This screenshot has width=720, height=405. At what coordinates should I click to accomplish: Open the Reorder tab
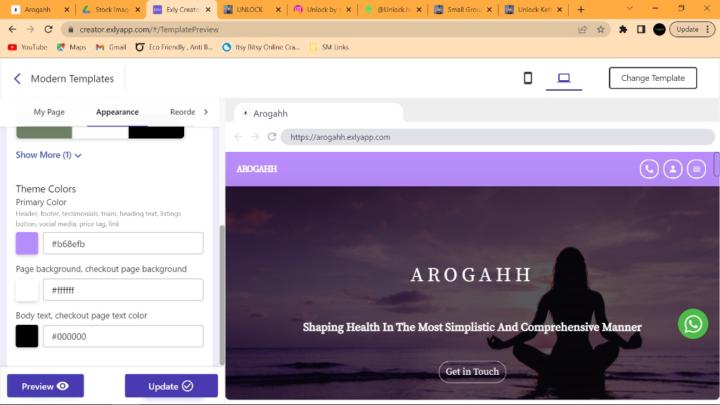pos(182,112)
